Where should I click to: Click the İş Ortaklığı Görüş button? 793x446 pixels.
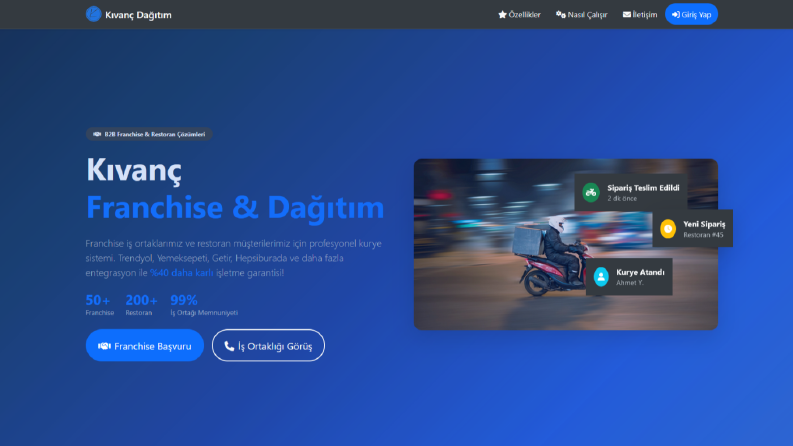(268, 345)
